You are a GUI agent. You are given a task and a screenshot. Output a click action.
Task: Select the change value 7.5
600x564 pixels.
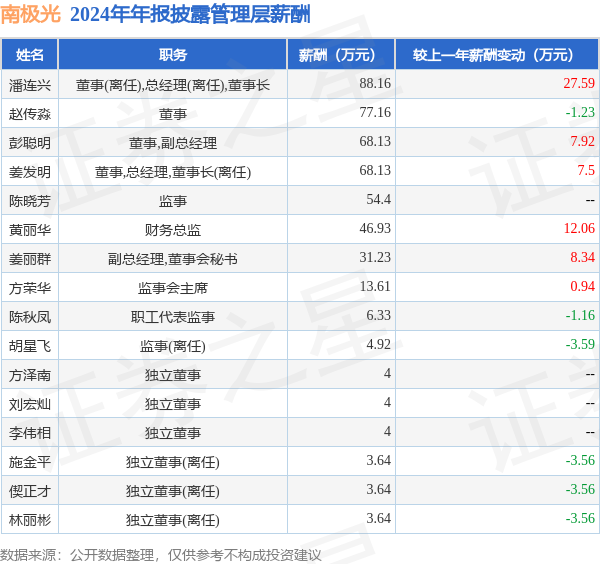point(586,171)
